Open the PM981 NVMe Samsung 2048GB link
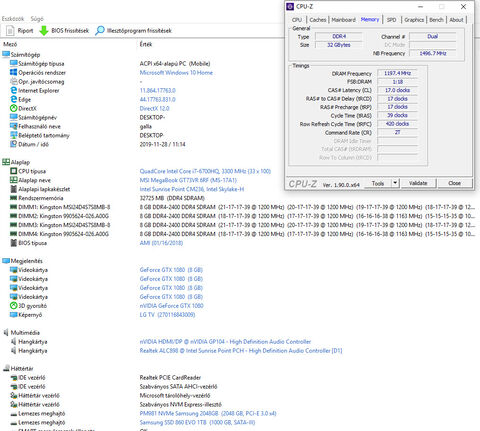Screen dimensions: 480x431 pyautogui.click(x=208, y=413)
